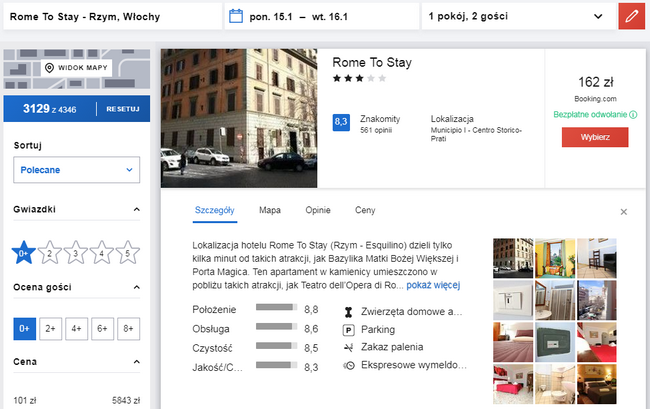This screenshot has height=409, width=650.
Task: Select the 0+ guest rating filter
Action: [24, 329]
